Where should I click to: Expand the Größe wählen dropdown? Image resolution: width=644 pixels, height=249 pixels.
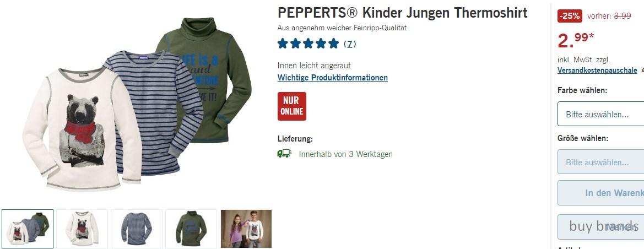[601, 162]
